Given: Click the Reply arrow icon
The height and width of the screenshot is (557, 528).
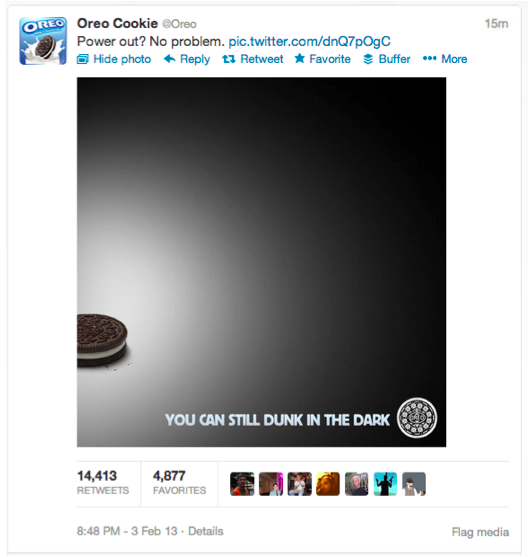Looking at the screenshot, I should 169,59.
